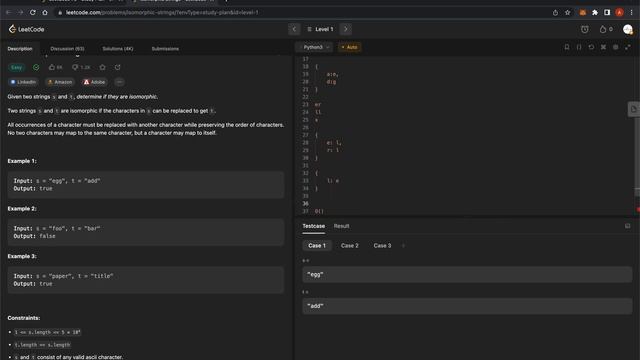Viewport: 640px width, 360px height.
Task: Go to next problem in study plan
Action: tap(346, 29)
